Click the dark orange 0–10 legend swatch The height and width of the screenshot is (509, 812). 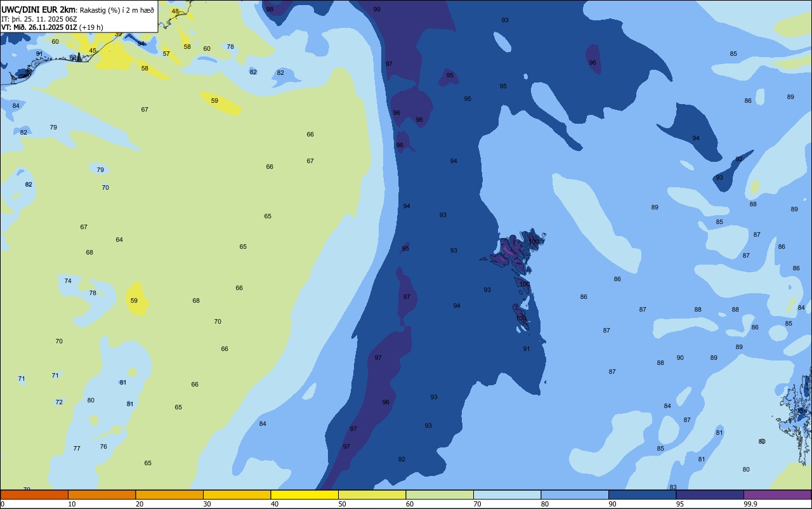[34, 494]
